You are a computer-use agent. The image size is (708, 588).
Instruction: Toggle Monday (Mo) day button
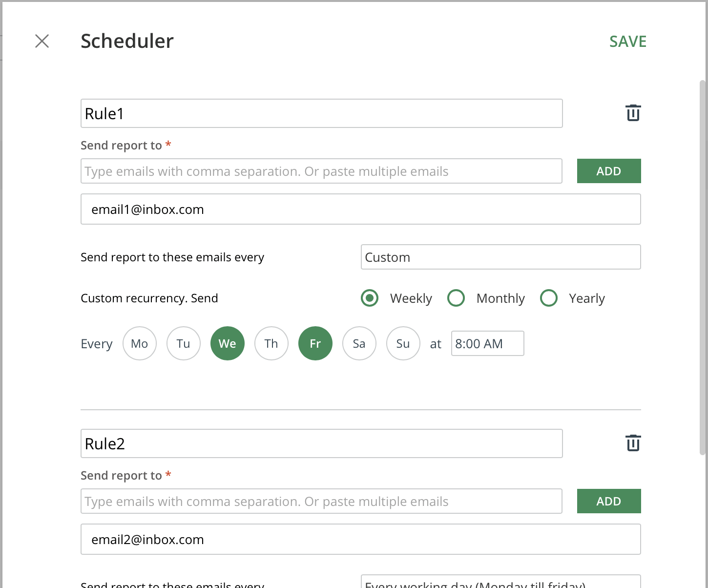140,343
